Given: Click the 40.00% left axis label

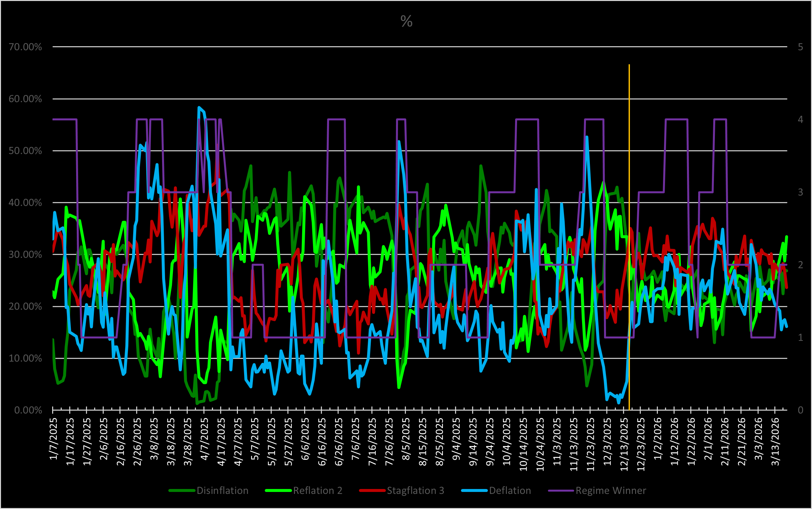Looking at the screenshot, I should pos(25,203).
